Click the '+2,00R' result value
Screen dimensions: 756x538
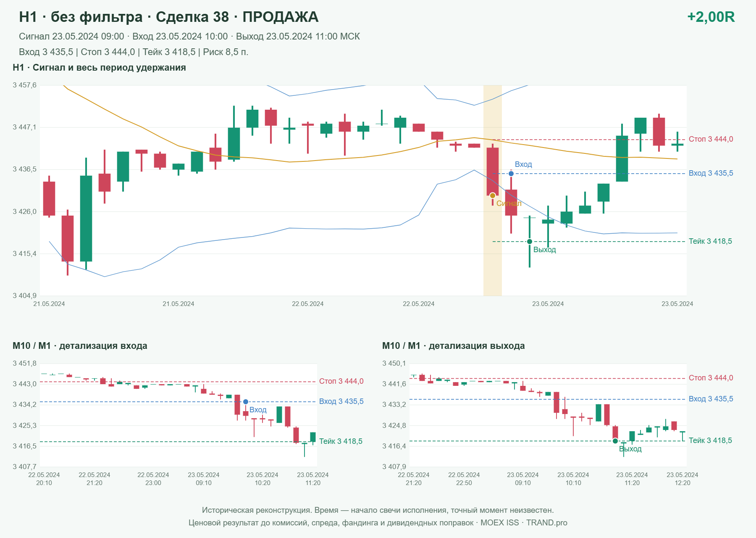click(711, 17)
